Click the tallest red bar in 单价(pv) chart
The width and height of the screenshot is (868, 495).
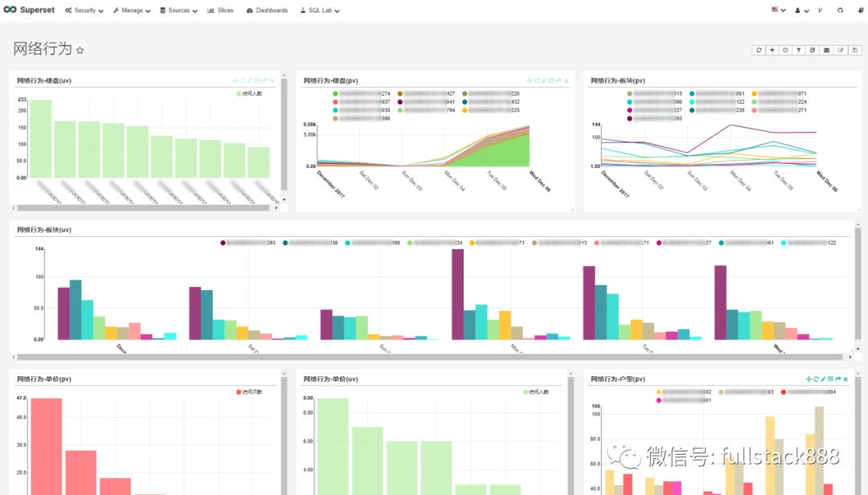pyautogui.click(x=47, y=446)
